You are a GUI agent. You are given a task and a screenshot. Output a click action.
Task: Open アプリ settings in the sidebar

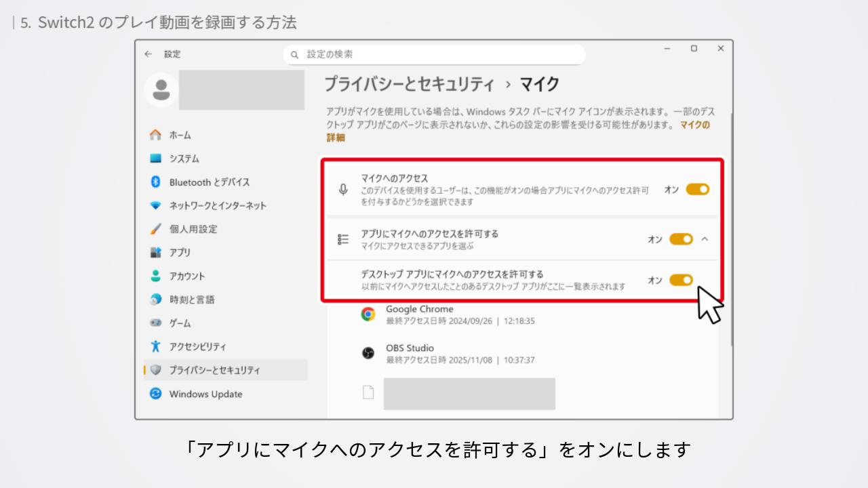tap(180, 252)
